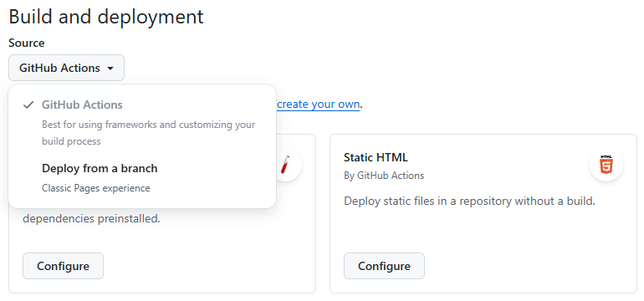Click Configure on the left workflow card
Viewport: 644px width, 301px height.
63,266
